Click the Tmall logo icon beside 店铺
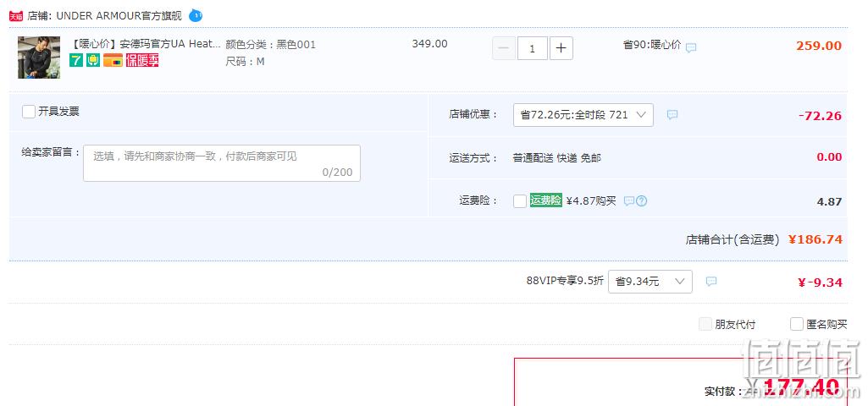 tap(16, 15)
